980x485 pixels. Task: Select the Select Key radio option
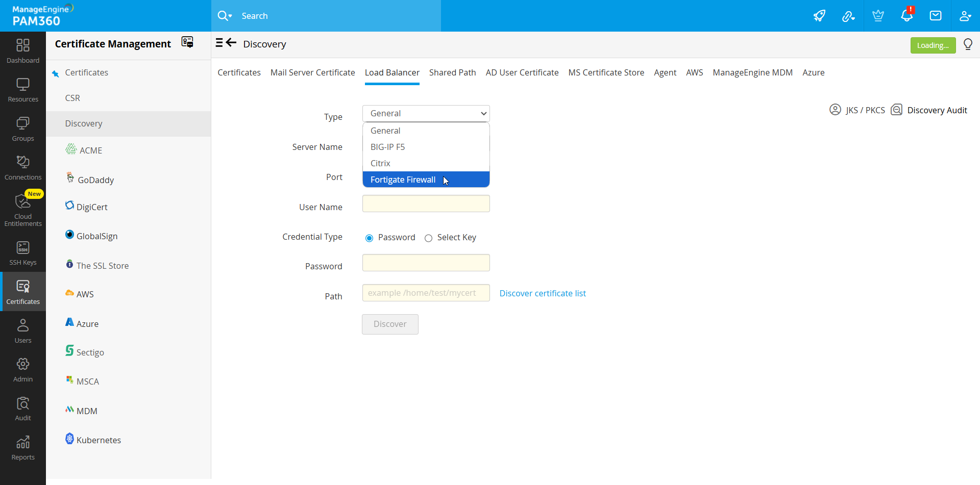[x=429, y=238]
